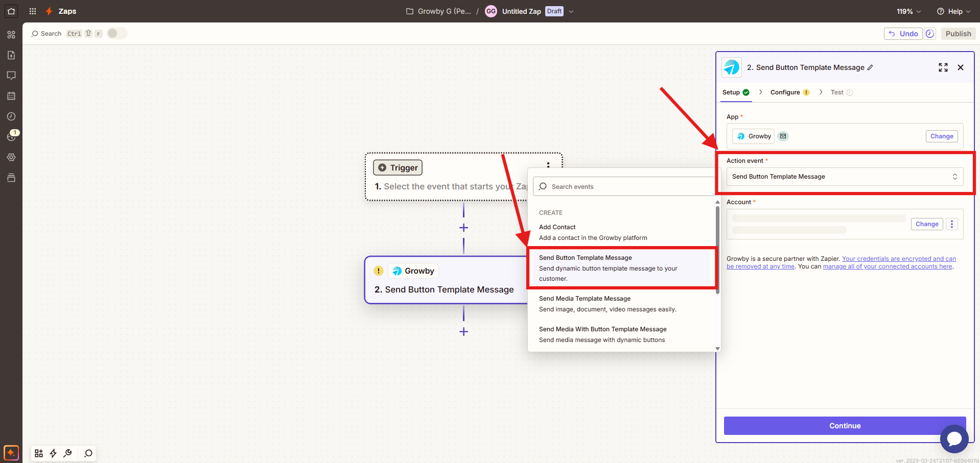The height and width of the screenshot is (463, 980).
Task: Open the Zapier home icon
Action: (x=11, y=11)
